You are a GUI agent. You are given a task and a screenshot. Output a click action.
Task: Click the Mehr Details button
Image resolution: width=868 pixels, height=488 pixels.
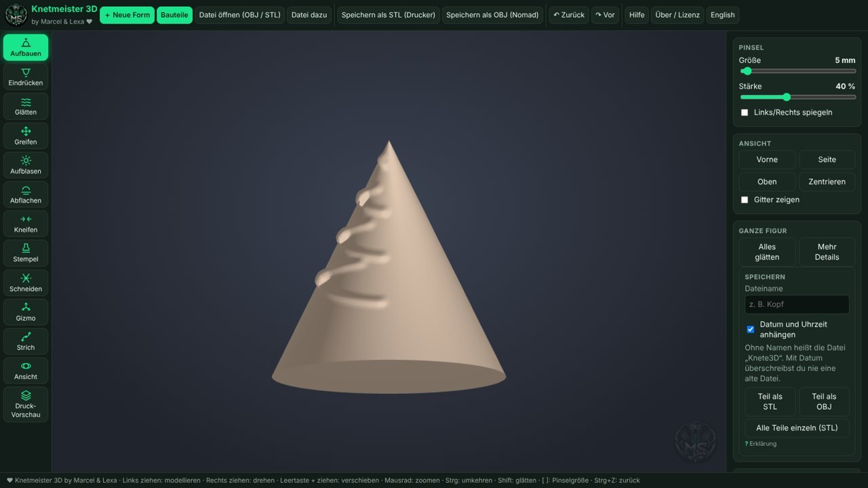[x=827, y=252]
